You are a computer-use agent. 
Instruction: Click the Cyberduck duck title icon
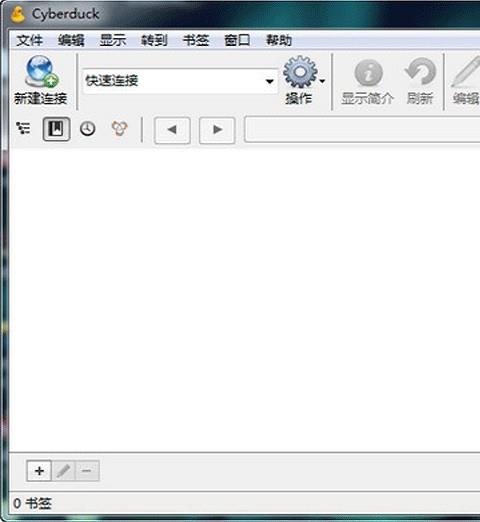coord(17,15)
